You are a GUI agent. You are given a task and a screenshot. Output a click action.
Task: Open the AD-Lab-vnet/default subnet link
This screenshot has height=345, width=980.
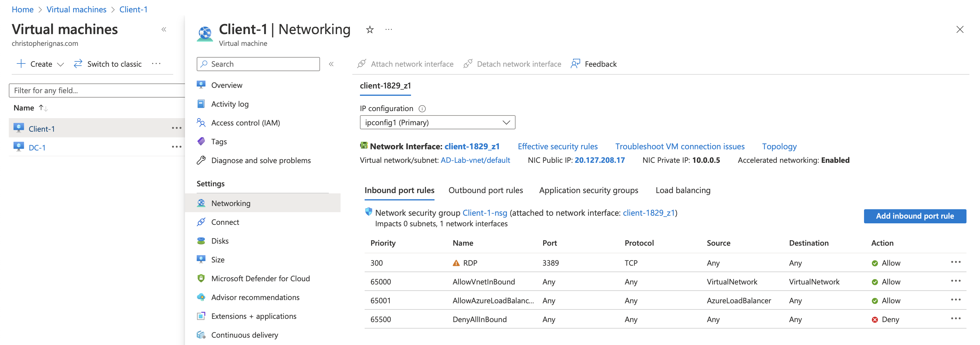click(x=475, y=160)
